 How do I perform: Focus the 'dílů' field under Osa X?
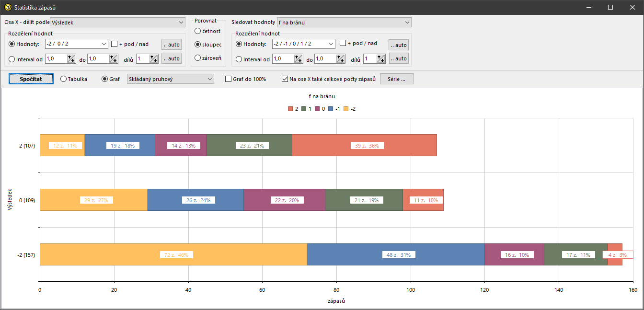[x=143, y=58]
